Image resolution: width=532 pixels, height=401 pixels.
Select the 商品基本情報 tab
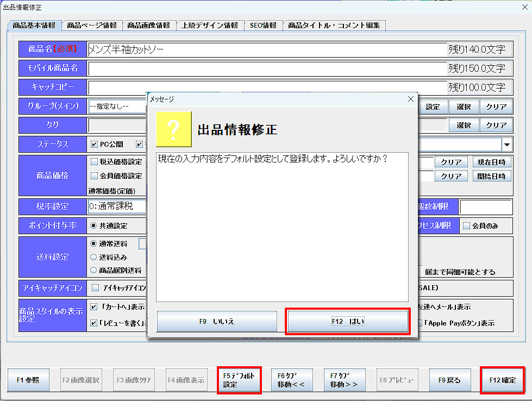tap(34, 26)
